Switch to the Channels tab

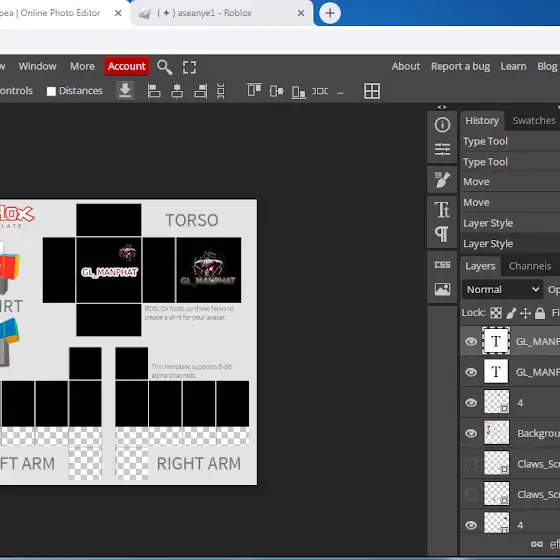coord(530,266)
